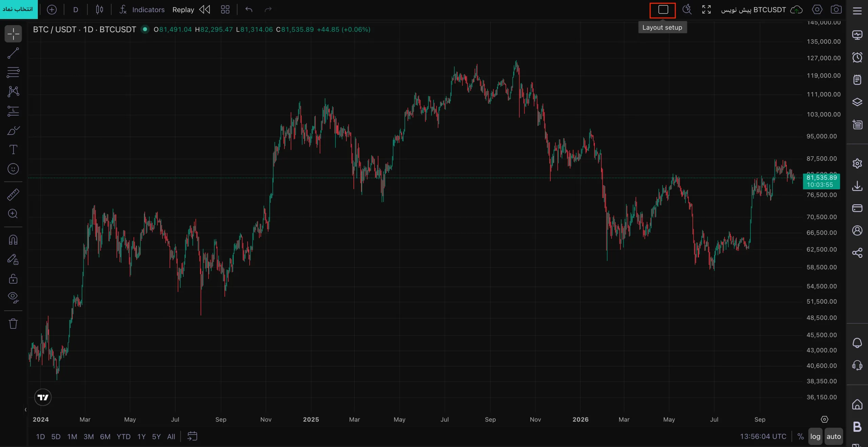Toggle magnet mode for drawings
The image size is (868, 447).
pos(13,240)
